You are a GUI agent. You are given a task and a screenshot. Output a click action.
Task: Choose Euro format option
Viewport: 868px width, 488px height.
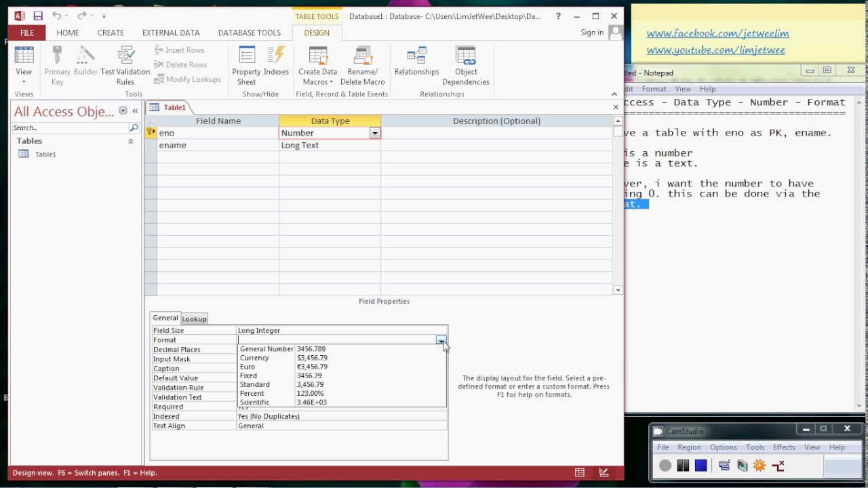tap(342, 367)
